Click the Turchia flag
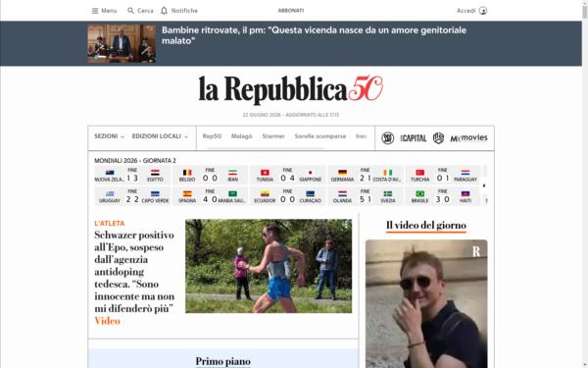This screenshot has width=588, height=368. (420, 173)
